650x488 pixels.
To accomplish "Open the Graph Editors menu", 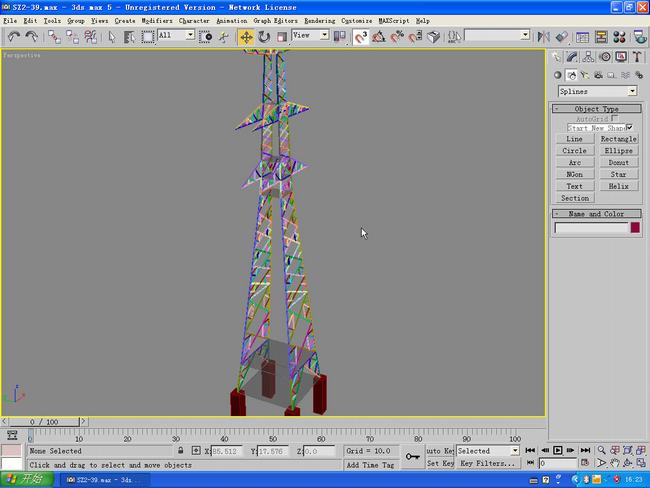I will (x=275, y=21).
